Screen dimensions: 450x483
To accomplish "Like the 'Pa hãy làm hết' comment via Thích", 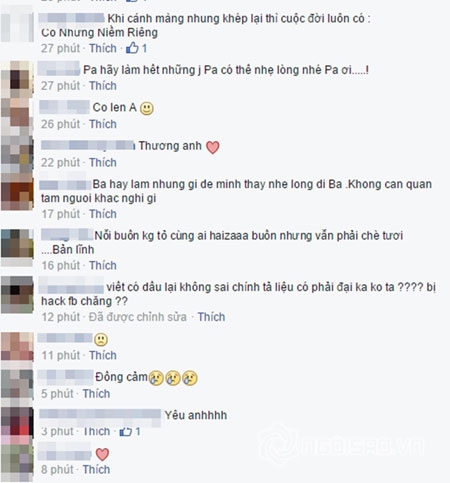I will point(103,86).
